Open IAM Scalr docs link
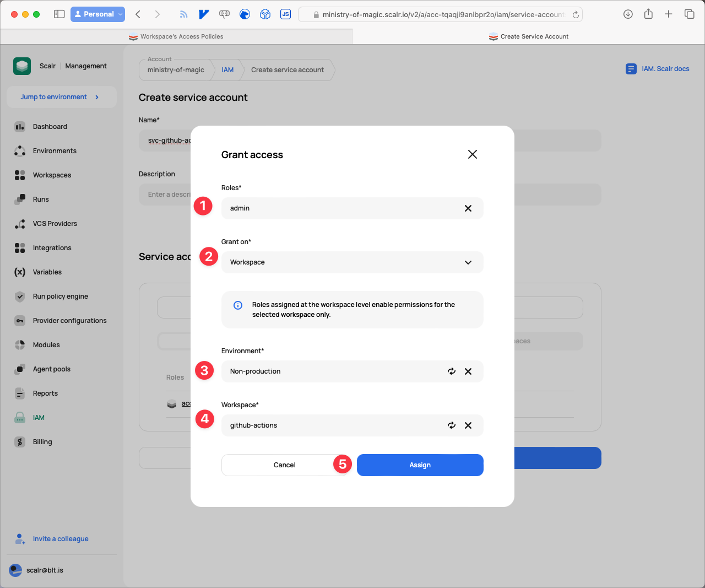This screenshot has height=588, width=705. pos(658,69)
